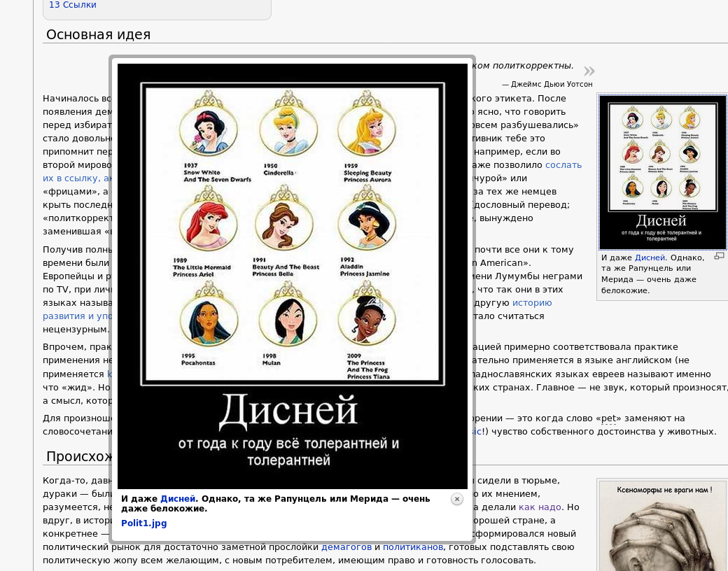Image resolution: width=728 pixels, height=571 pixels.
Task: Open the Polit1.jpg file link
Action: coord(143,523)
